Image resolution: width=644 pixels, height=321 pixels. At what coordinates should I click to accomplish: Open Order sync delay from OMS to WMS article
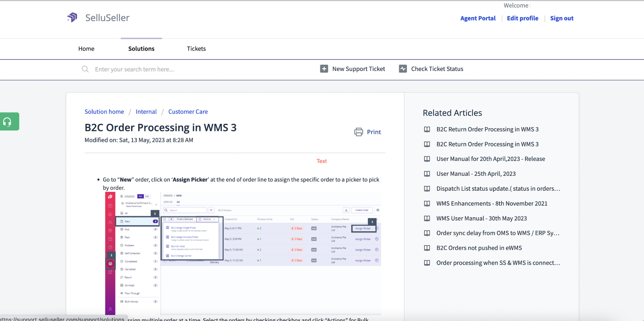498,233
